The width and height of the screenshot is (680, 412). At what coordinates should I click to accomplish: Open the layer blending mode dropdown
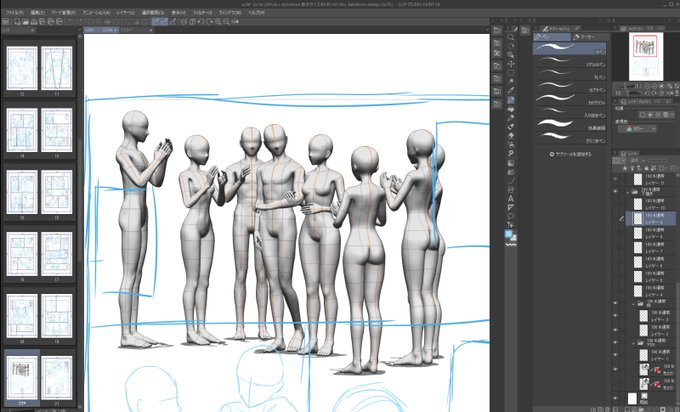click(637, 160)
